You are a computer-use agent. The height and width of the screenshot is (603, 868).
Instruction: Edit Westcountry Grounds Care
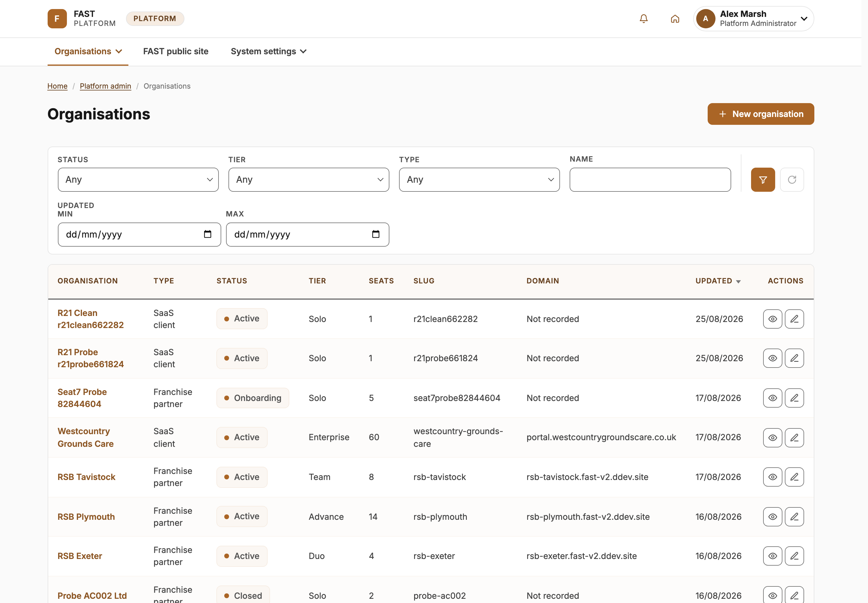coord(794,437)
